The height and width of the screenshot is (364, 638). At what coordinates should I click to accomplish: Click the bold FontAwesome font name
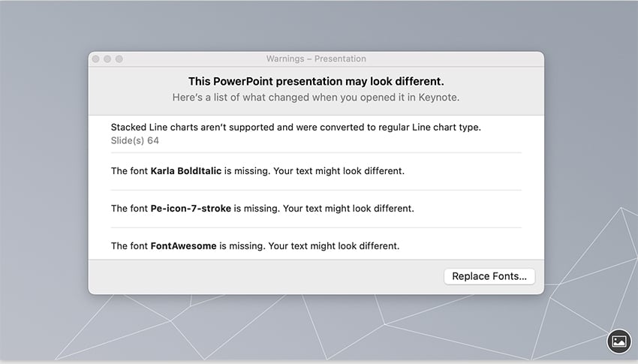[x=183, y=245]
